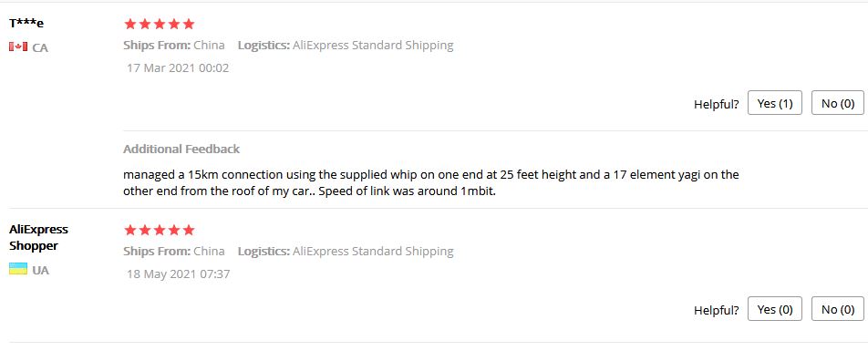The width and height of the screenshot is (868, 351).
Task: Click the Additional Feedback heading
Action: pyautogui.click(x=181, y=149)
